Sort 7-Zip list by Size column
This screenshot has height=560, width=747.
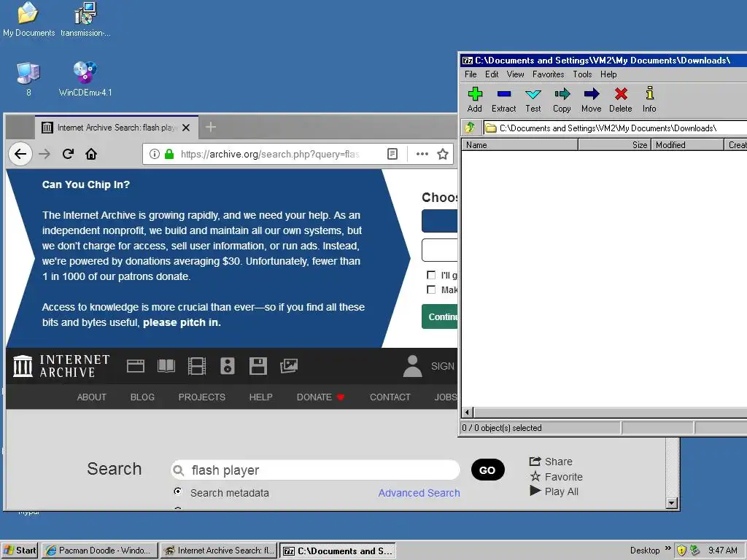614,145
